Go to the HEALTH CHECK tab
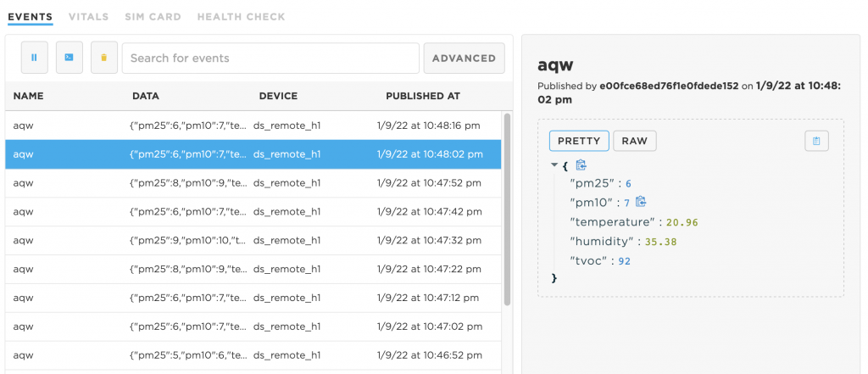The width and height of the screenshot is (868, 374). (x=242, y=17)
